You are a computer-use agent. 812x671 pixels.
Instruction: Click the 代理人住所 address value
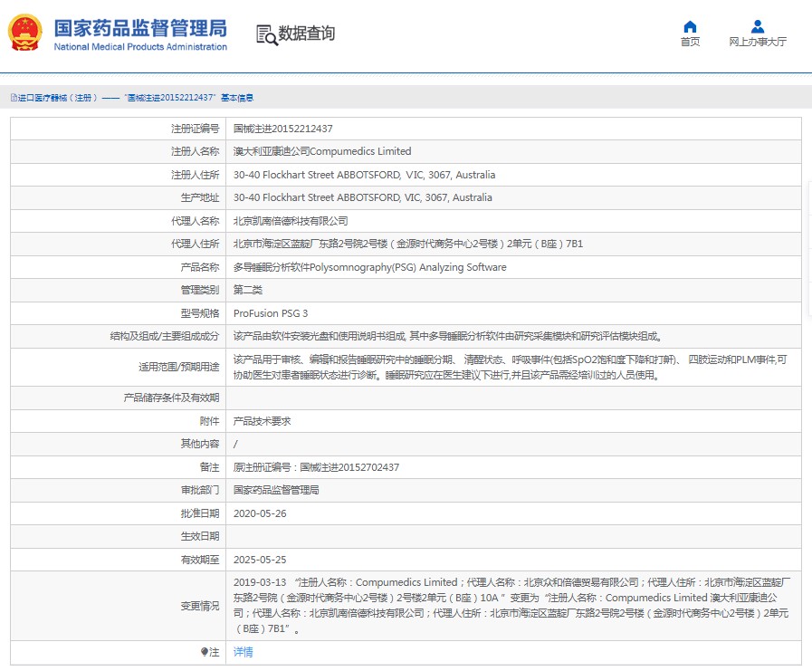[x=408, y=244]
